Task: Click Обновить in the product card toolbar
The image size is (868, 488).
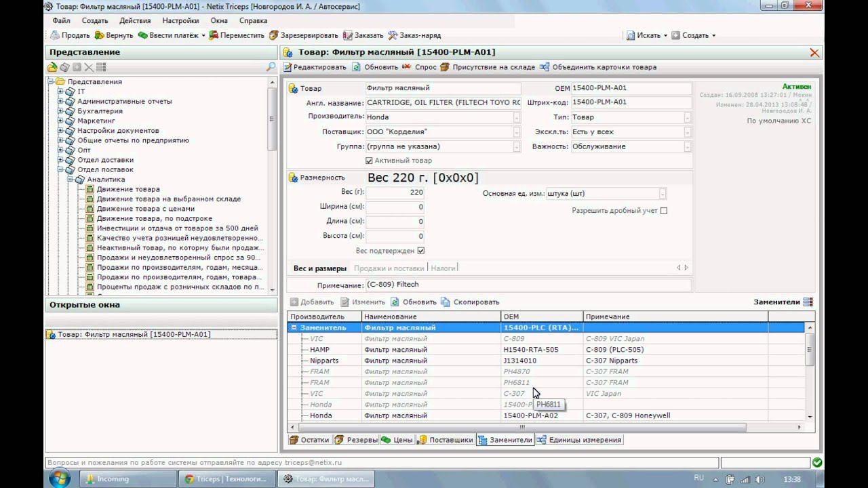Action: coord(375,67)
